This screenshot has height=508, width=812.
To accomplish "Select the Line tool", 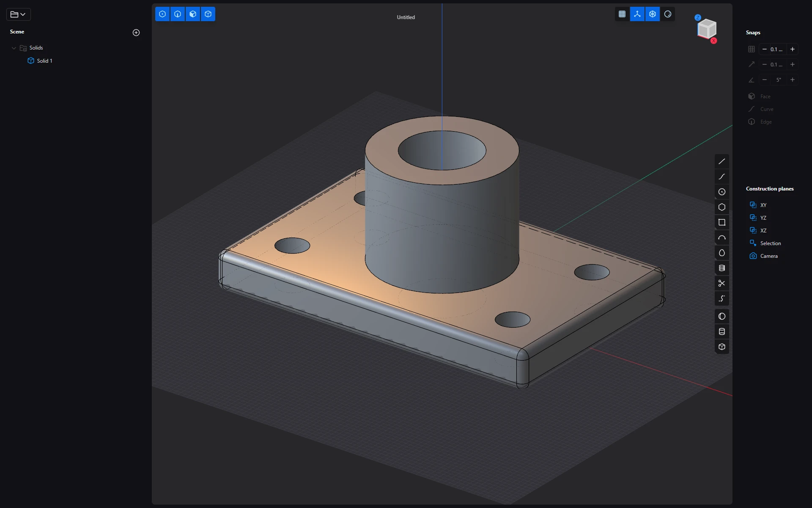I will pos(721,161).
